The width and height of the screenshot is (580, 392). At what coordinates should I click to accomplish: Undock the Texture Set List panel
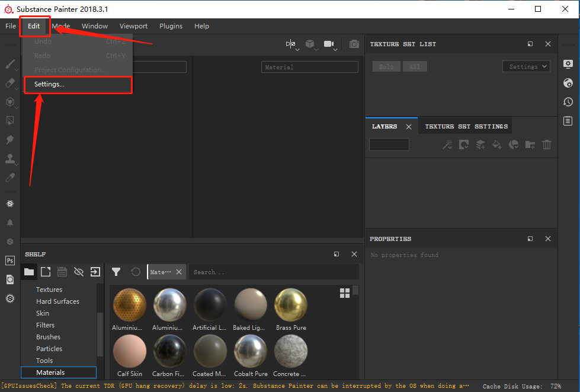tap(530, 44)
